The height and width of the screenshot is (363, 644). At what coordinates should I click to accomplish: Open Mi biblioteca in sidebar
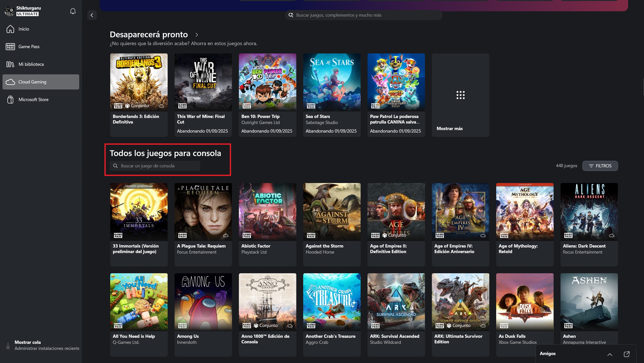click(x=31, y=64)
